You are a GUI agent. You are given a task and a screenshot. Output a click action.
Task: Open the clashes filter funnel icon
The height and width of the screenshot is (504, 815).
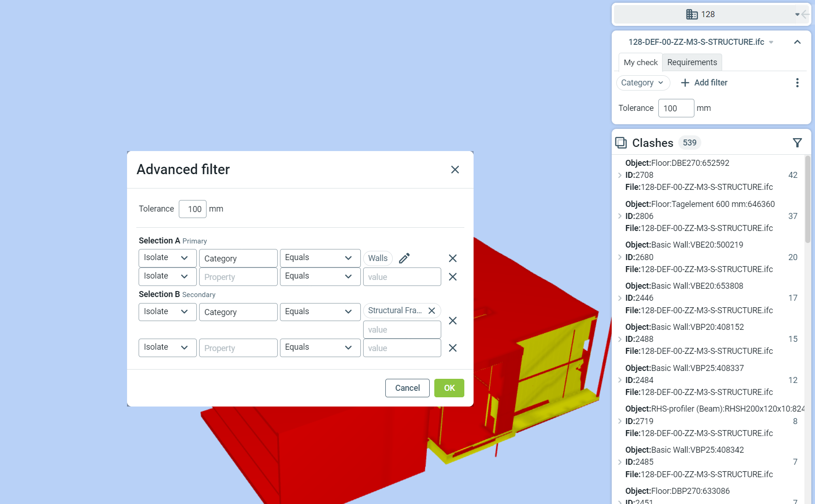pos(797,143)
